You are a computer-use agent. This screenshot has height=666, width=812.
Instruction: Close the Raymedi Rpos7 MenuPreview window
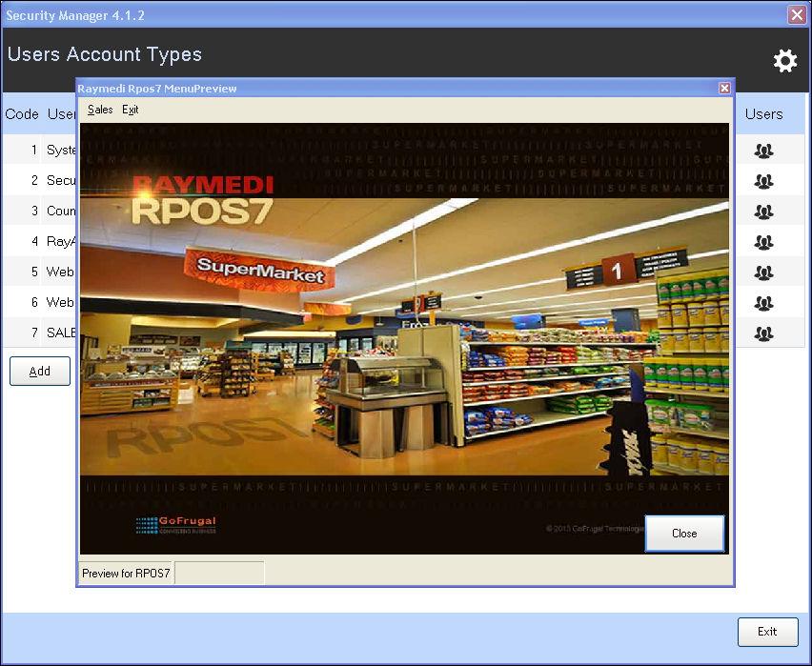pos(724,89)
